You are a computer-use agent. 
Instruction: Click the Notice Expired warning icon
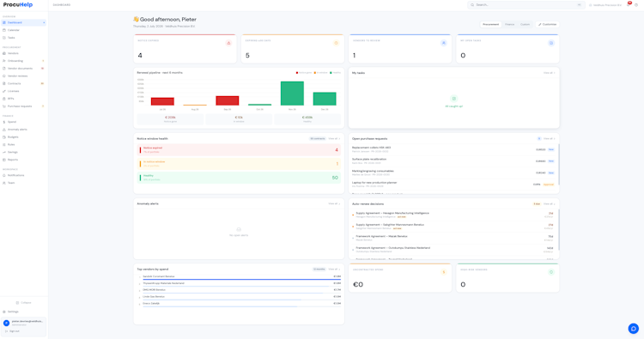[x=228, y=43]
